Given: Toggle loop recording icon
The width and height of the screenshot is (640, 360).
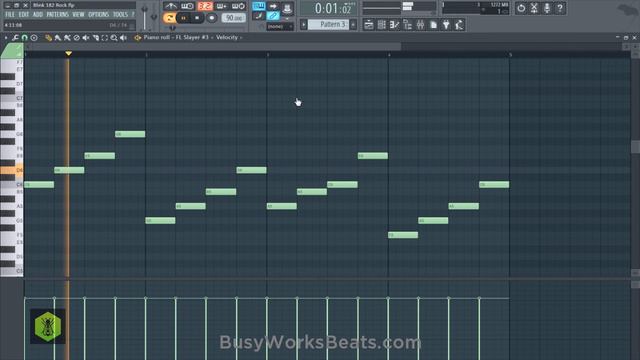Looking at the screenshot, I should tap(238, 6).
